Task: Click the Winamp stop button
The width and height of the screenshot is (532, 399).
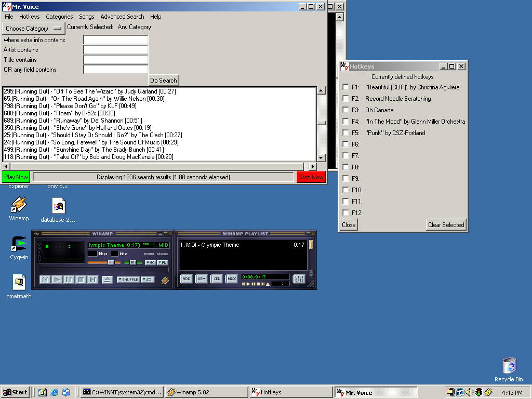Action: [81, 280]
